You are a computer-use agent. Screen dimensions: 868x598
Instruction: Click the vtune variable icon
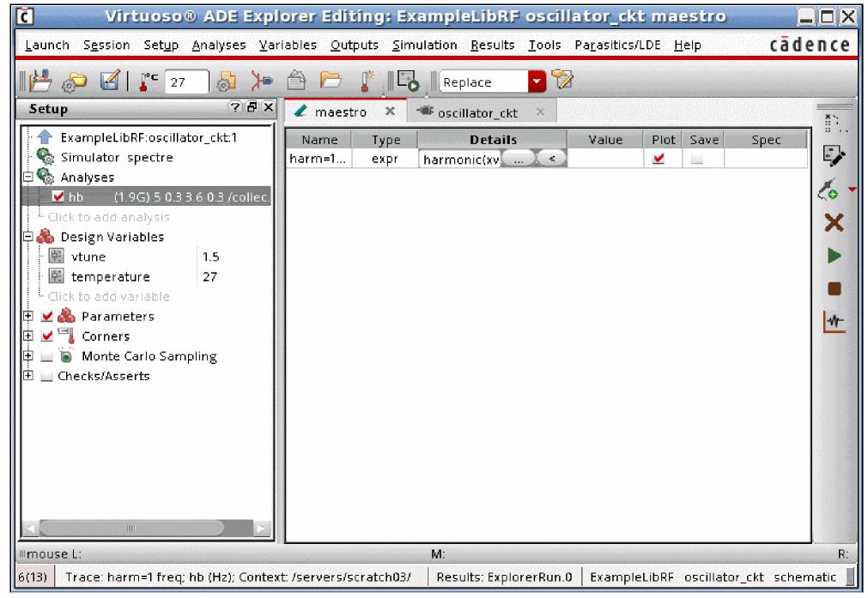pos(57,257)
